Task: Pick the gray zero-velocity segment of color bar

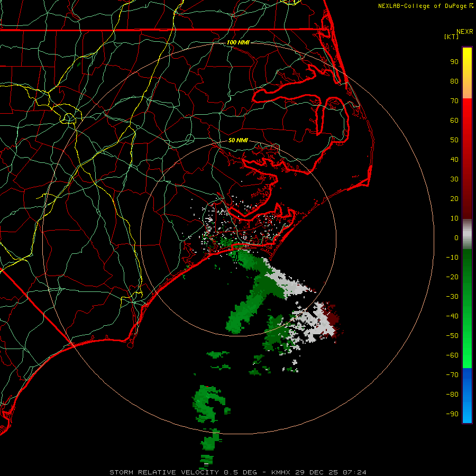Action: click(x=467, y=234)
